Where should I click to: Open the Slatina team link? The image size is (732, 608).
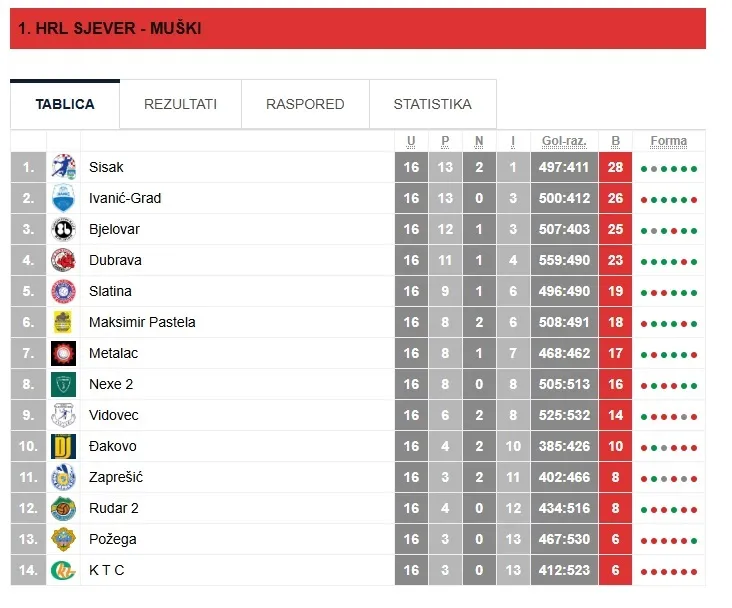tap(110, 291)
